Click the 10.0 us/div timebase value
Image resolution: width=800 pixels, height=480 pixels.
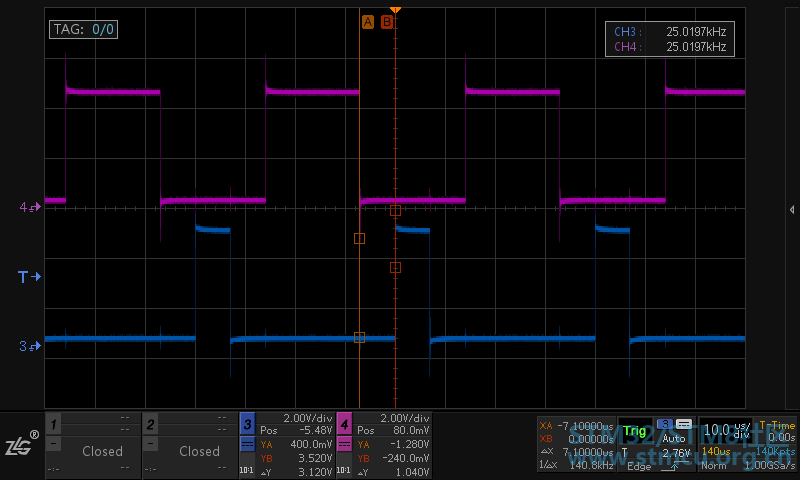[x=727, y=431]
